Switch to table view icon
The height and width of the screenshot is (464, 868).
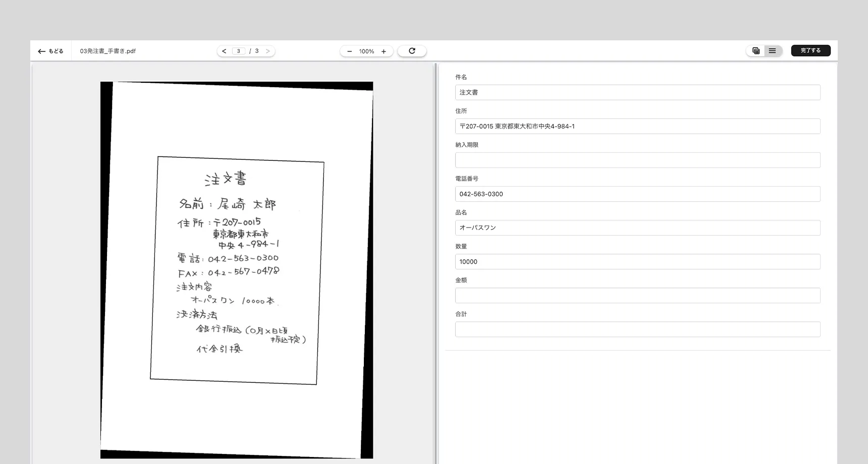[756, 51]
